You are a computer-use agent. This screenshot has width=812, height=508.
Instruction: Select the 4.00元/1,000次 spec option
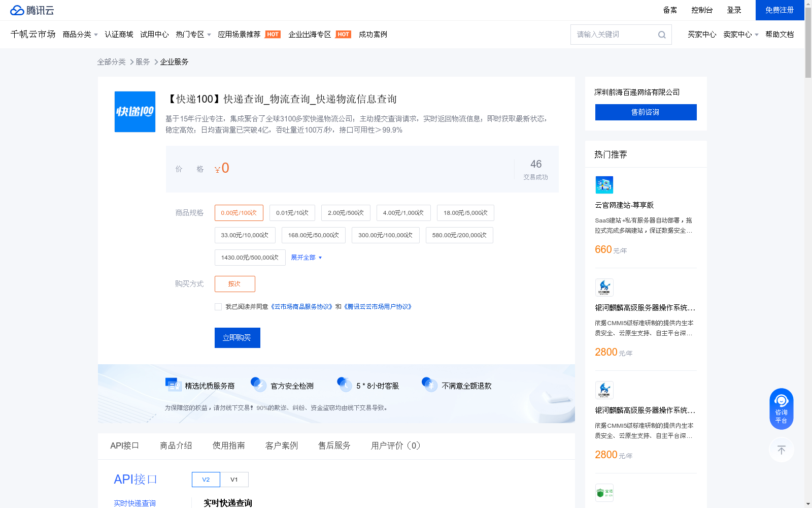pyautogui.click(x=403, y=213)
